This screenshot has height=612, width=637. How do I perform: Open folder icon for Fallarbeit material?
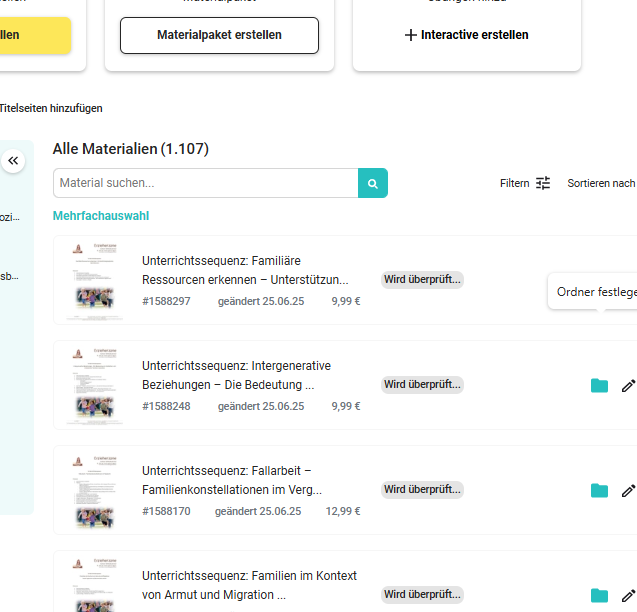[x=599, y=490]
